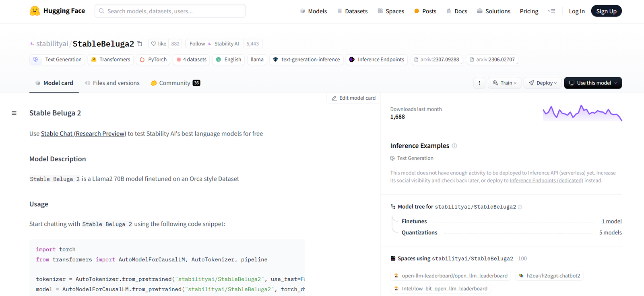Viewport: 644px width, 296px height.
Task: Copy model name using copy icon
Action: point(140,44)
